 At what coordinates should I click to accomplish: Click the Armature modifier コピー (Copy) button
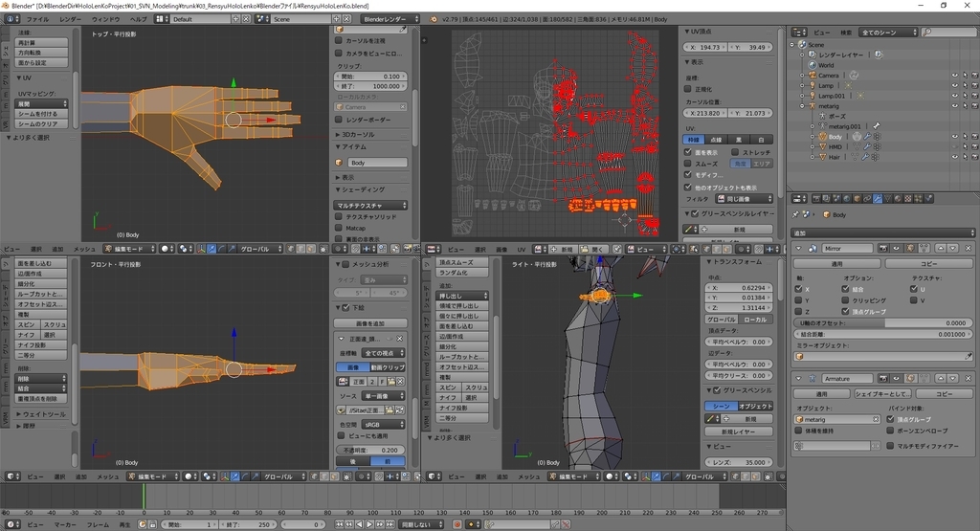coord(944,394)
